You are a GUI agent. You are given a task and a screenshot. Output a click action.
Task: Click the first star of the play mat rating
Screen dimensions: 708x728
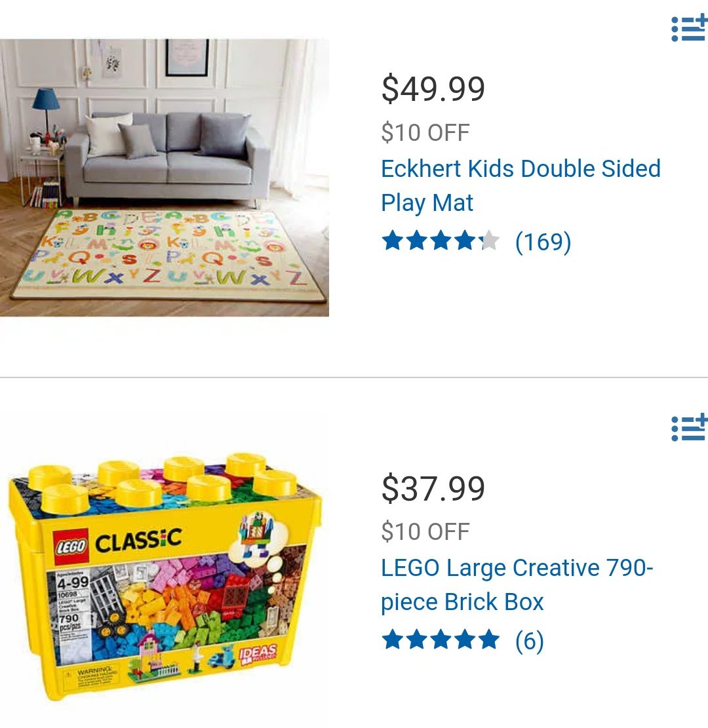pyautogui.click(x=393, y=241)
